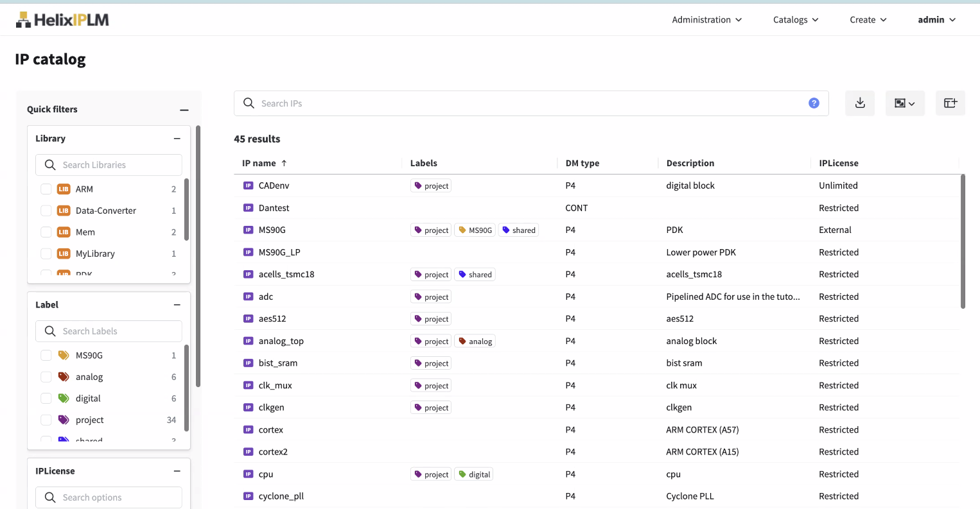Collapse the Library filter section
Screen dimensions: 980x509
click(x=177, y=139)
